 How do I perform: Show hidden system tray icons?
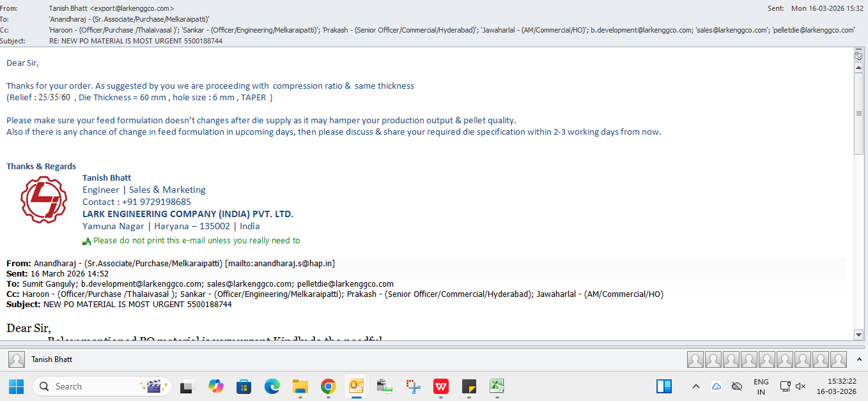click(x=696, y=386)
